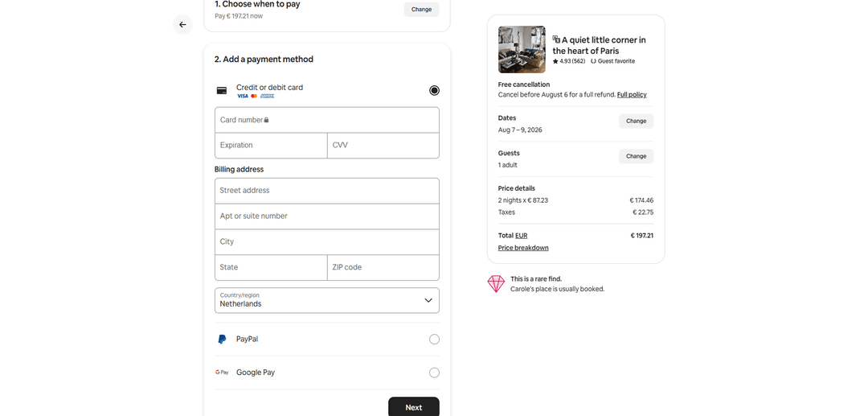
Task: Click the listing photo thumbnail
Action: coord(522,50)
